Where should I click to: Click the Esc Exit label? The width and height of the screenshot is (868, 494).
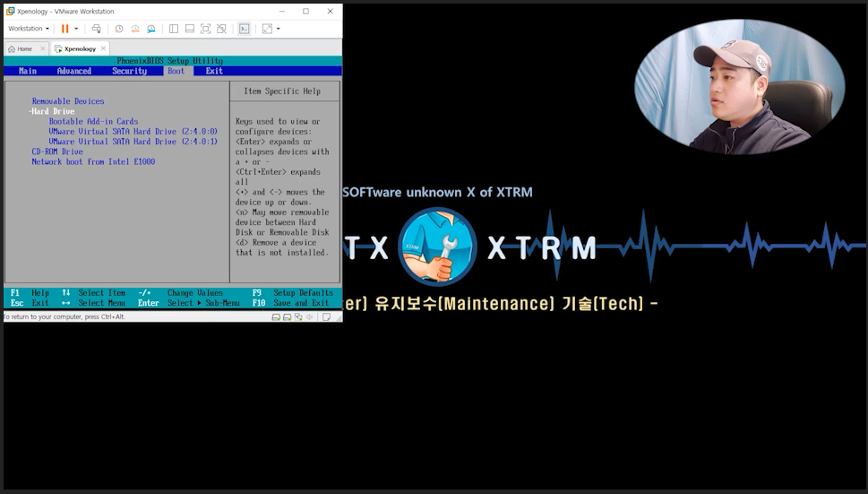click(30, 303)
